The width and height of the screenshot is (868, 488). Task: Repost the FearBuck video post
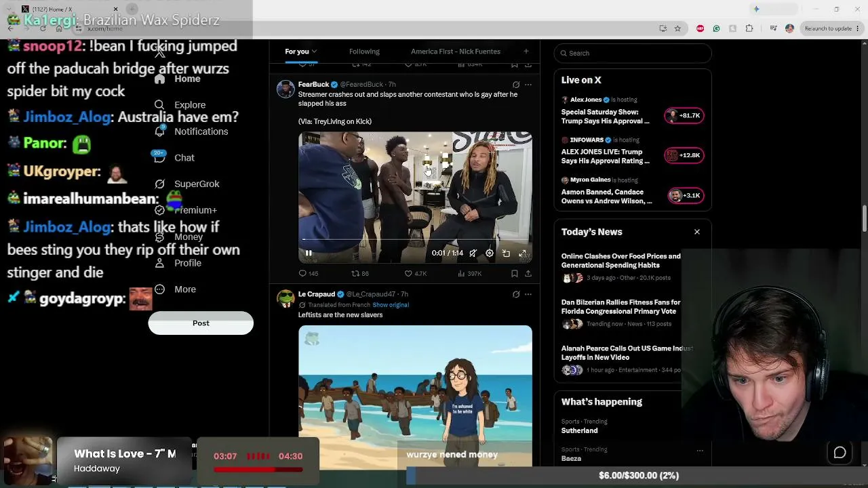coord(359,274)
